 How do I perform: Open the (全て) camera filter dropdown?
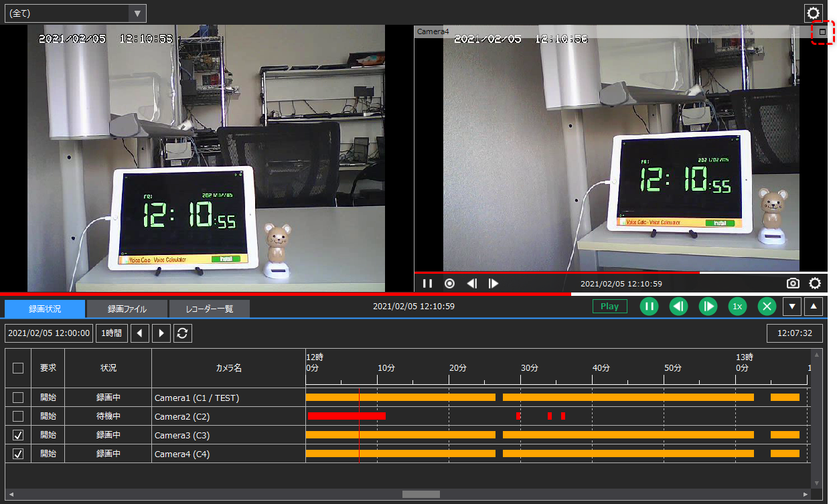[139, 13]
